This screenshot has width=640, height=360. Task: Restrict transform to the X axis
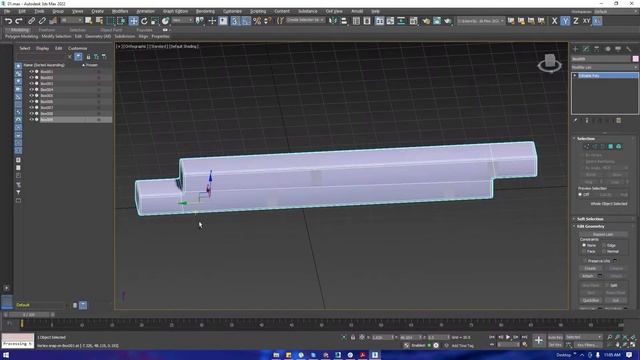(x=554, y=21)
